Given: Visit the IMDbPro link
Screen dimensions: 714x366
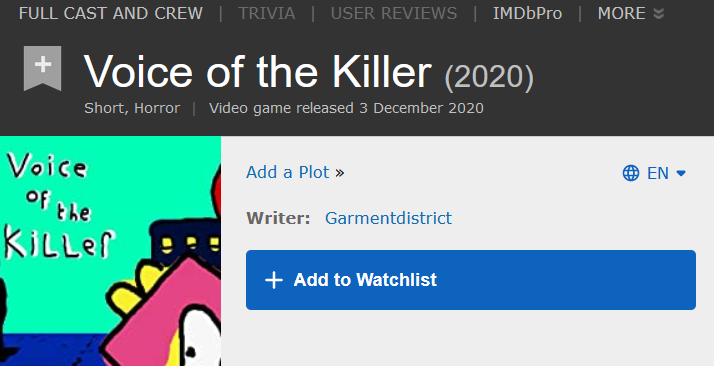Looking at the screenshot, I should pos(527,14).
